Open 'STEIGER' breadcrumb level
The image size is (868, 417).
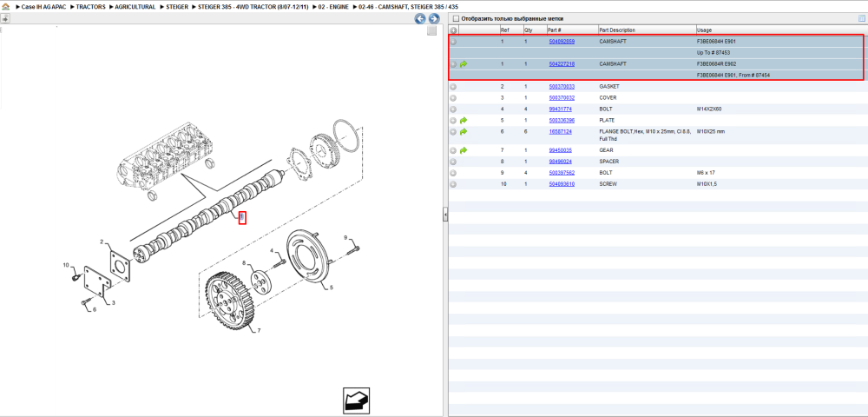point(176,7)
